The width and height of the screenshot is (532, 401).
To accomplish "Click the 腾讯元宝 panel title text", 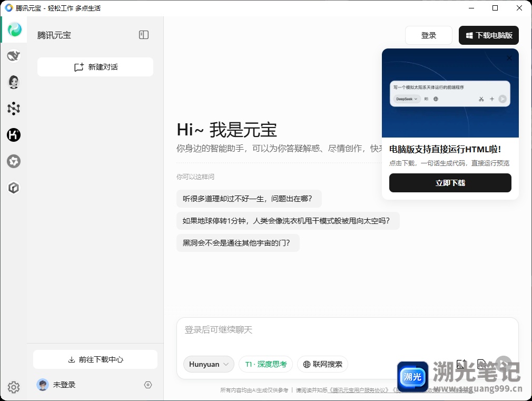I will point(54,35).
